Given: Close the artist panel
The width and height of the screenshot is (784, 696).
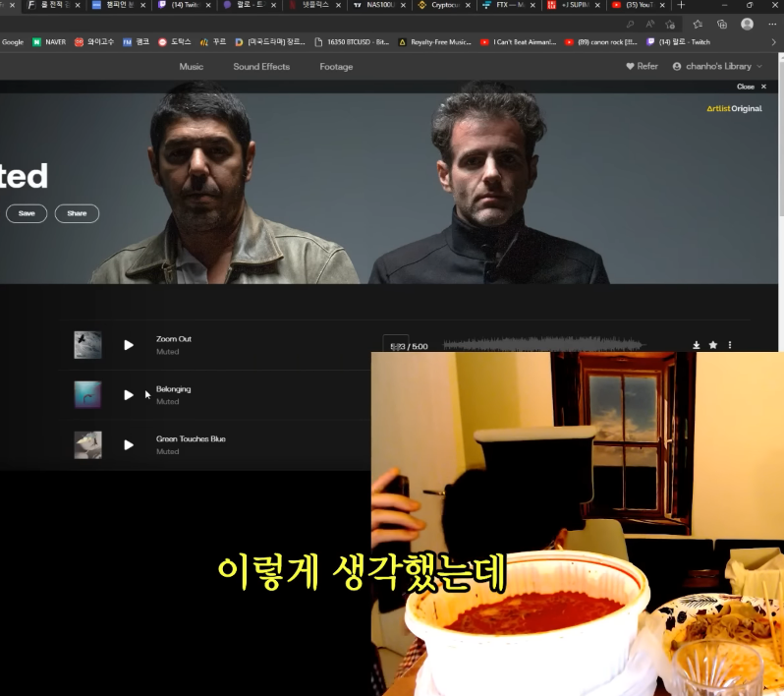Looking at the screenshot, I should (752, 87).
